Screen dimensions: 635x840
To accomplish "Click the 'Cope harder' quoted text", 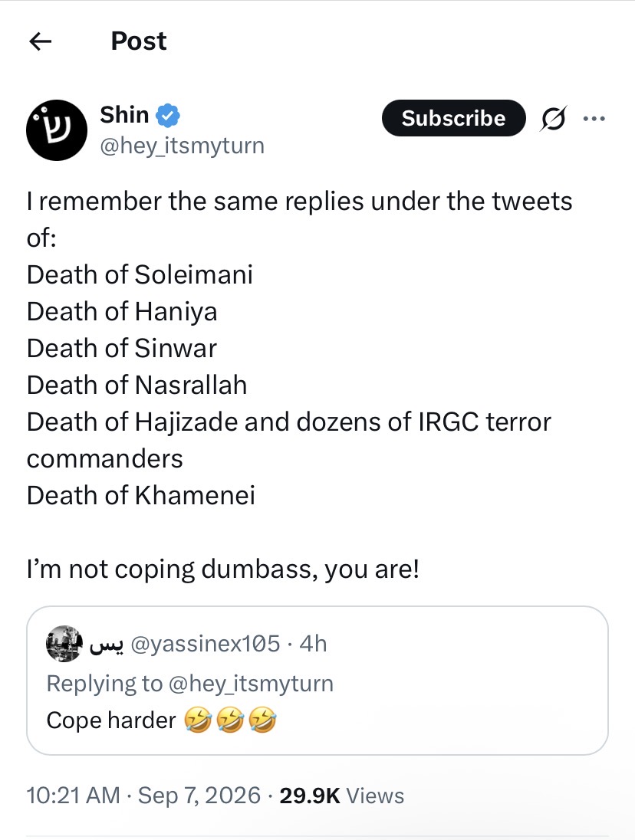I will [x=111, y=720].
